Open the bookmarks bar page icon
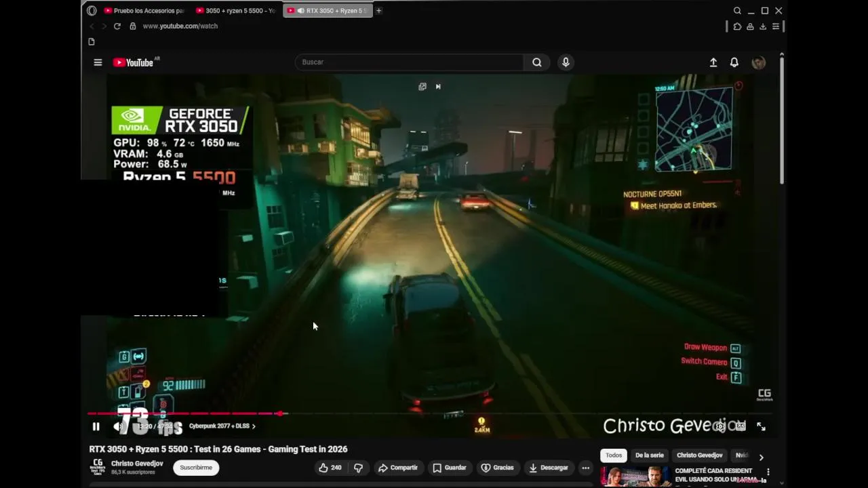Screen dimensions: 868x488 point(92,41)
